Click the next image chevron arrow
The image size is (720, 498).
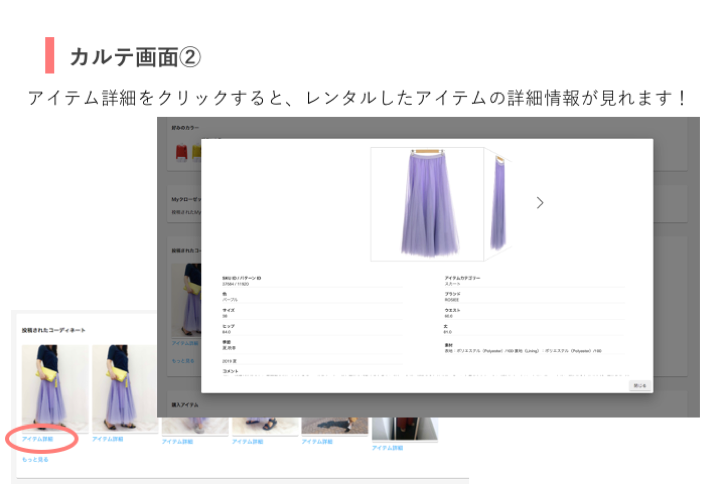tap(540, 203)
